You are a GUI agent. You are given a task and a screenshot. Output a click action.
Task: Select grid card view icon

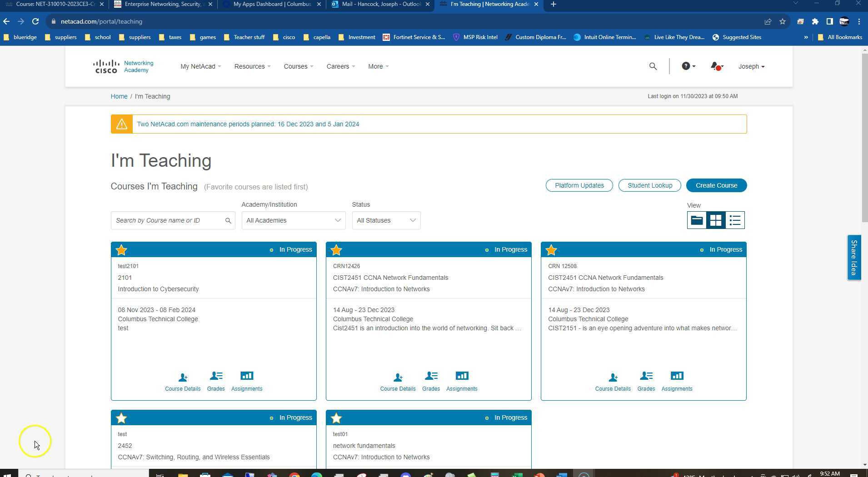pyautogui.click(x=715, y=220)
